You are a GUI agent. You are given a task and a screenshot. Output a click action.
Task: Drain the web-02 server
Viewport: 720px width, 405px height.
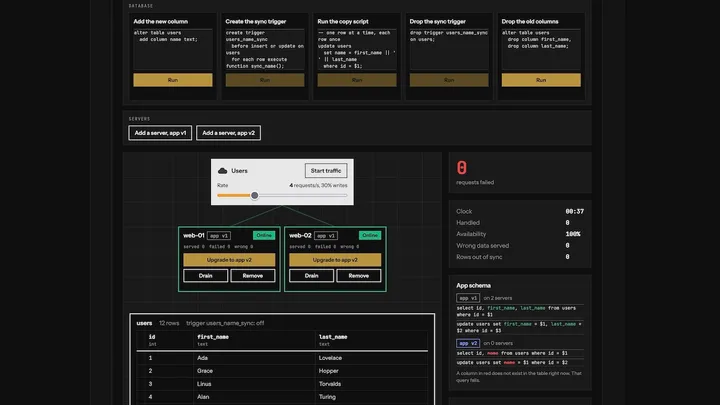[311, 276]
